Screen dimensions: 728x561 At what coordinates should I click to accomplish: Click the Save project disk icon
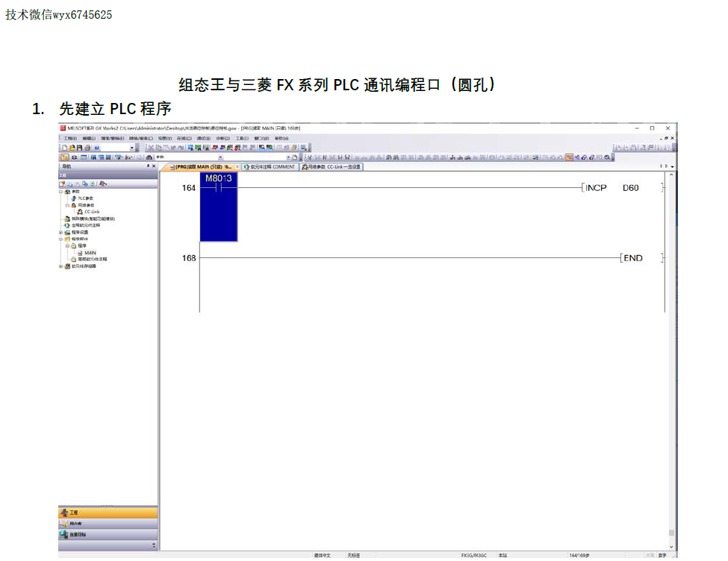pos(79,148)
